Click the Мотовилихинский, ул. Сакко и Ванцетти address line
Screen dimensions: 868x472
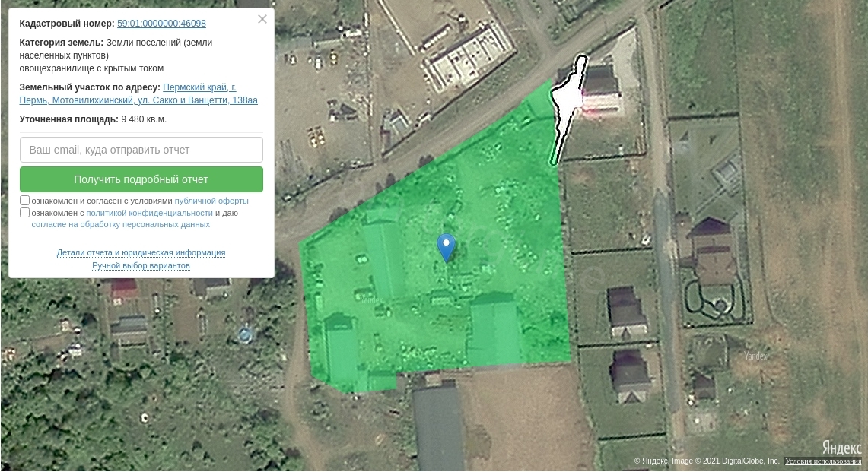pyautogui.click(x=138, y=100)
